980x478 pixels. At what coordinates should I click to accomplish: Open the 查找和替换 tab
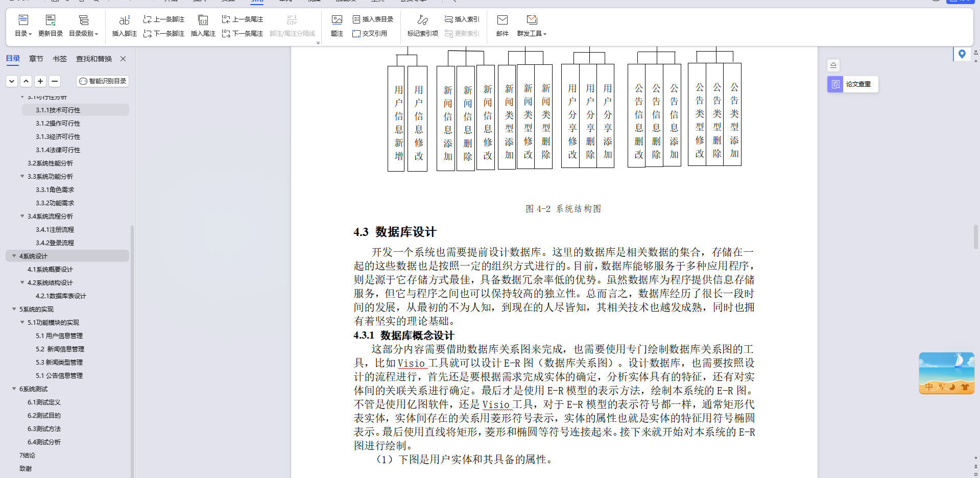point(94,59)
